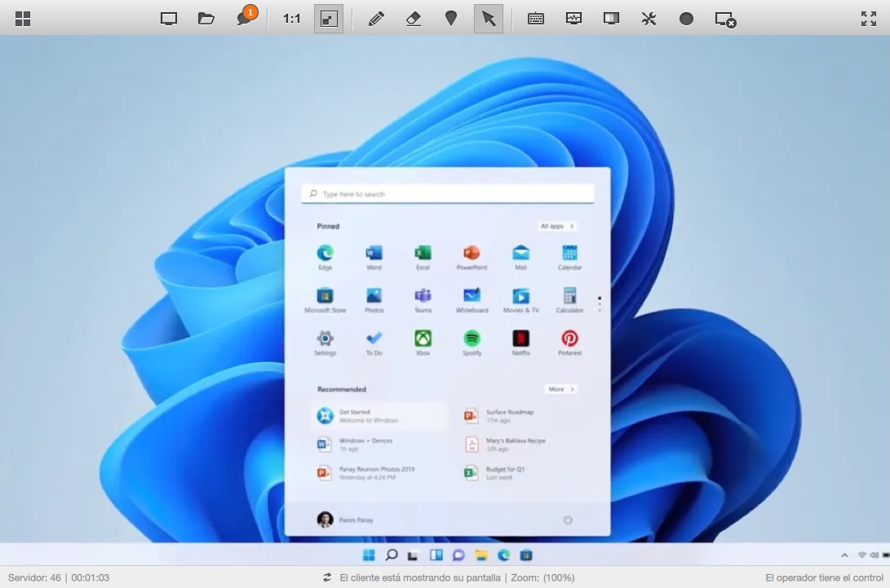Set the 1:1 actual size view
Screen dimensions: 890x588
(x=292, y=19)
